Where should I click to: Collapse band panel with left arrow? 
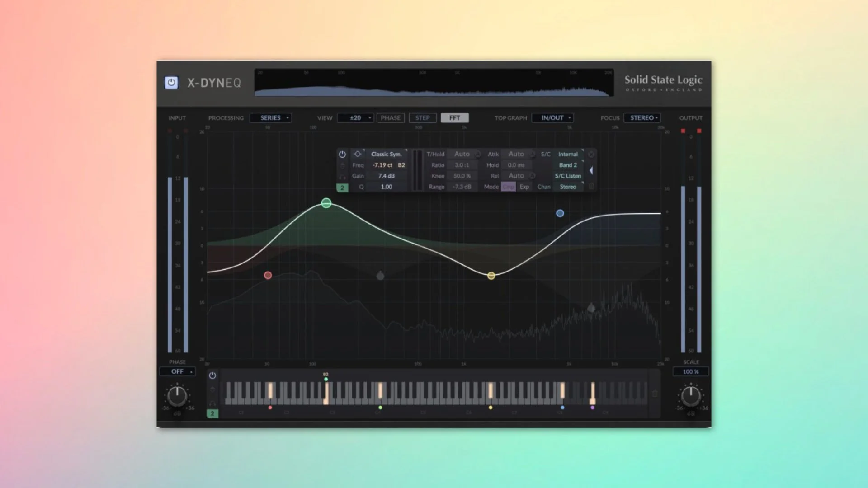point(591,171)
